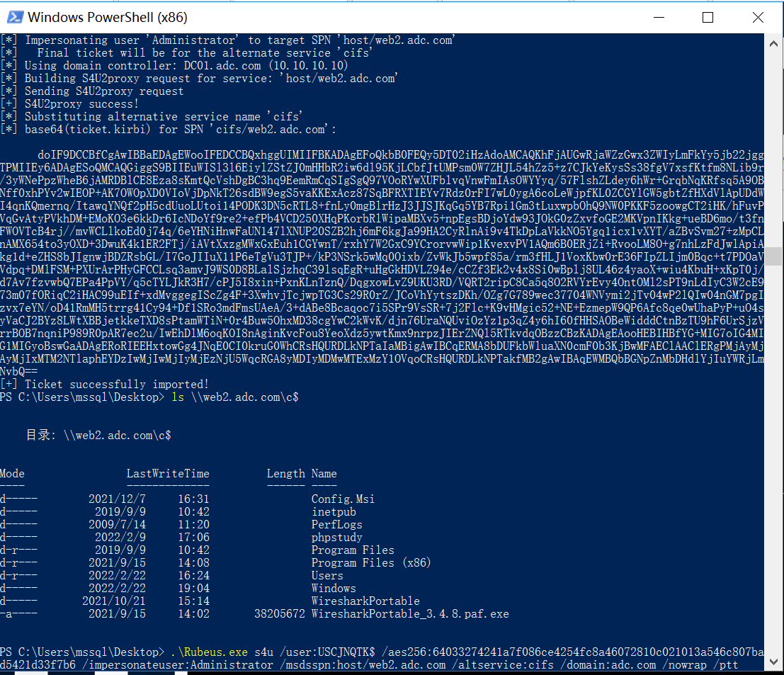Click the '/altservice:cifs' argument

503,665
